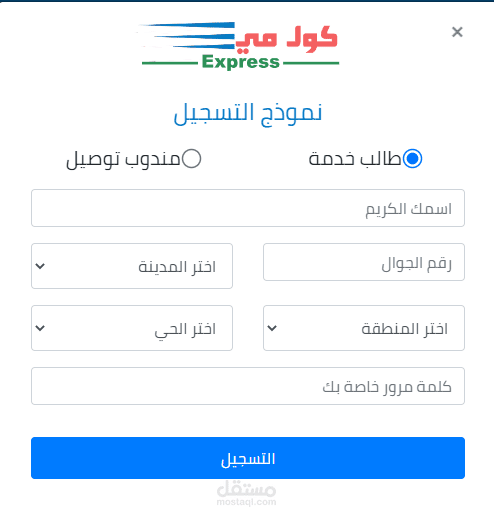Focus the اسمك الكريم name field
Screen dimensions: 494x517
(248, 208)
